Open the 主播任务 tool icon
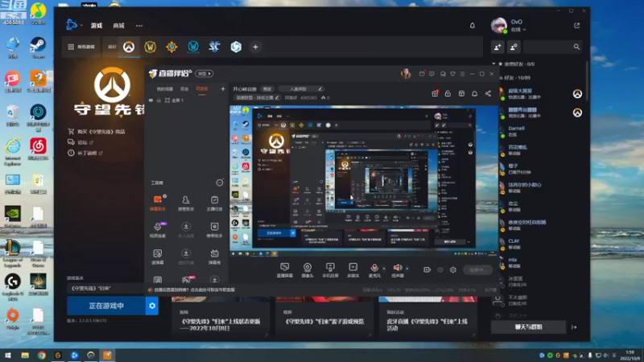Screen dimensions: 644x362 coord(214,203)
